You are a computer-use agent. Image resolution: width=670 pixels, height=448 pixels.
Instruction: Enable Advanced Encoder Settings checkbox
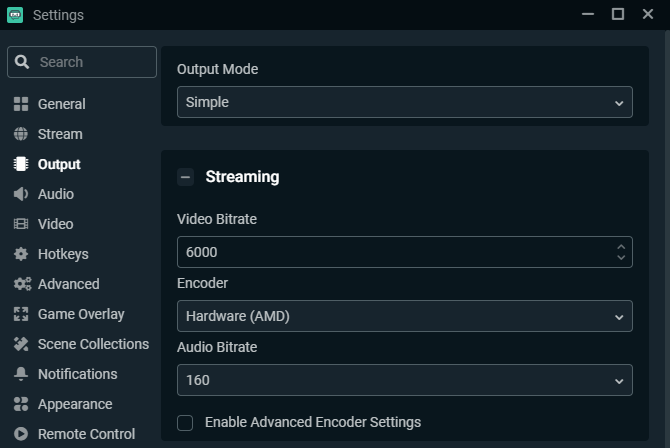tap(185, 422)
